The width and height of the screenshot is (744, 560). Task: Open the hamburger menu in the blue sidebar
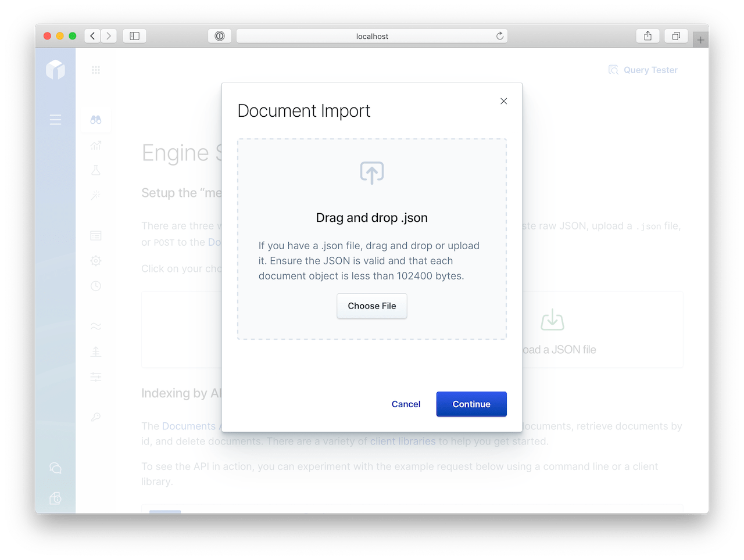pyautogui.click(x=56, y=120)
